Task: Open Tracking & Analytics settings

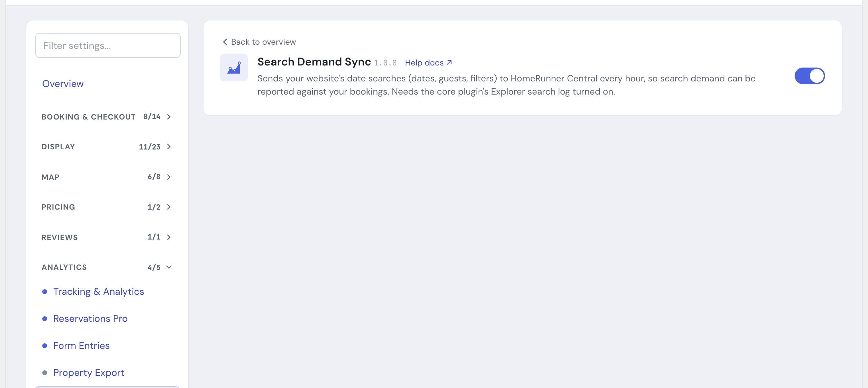Action: [99, 292]
